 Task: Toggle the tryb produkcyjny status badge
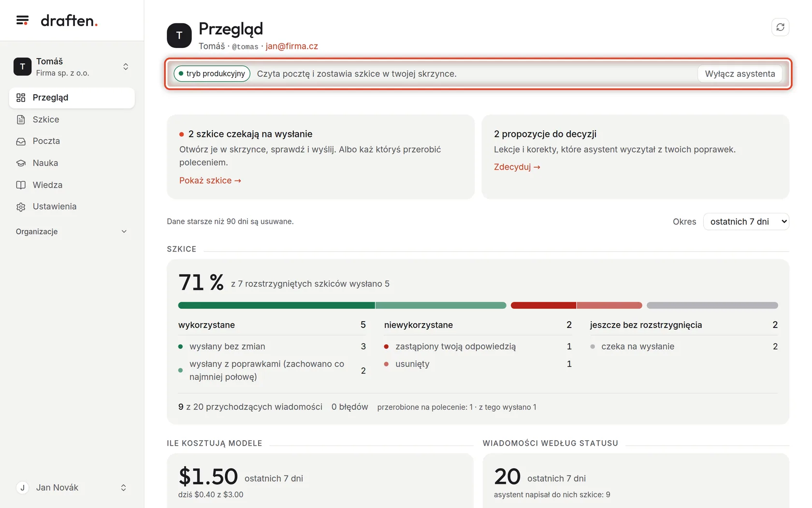pyautogui.click(x=212, y=74)
